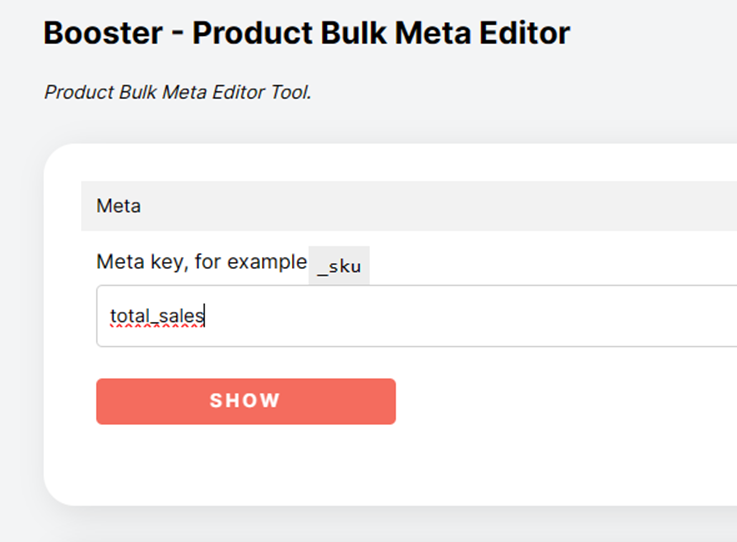Click the _sku example code chip
The width and height of the screenshot is (737, 542).
(x=339, y=266)
